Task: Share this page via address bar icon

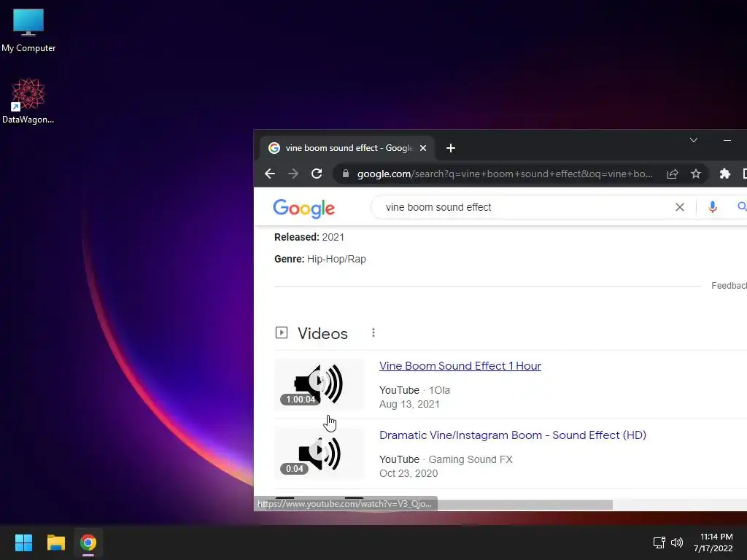Action: [672, 174]
